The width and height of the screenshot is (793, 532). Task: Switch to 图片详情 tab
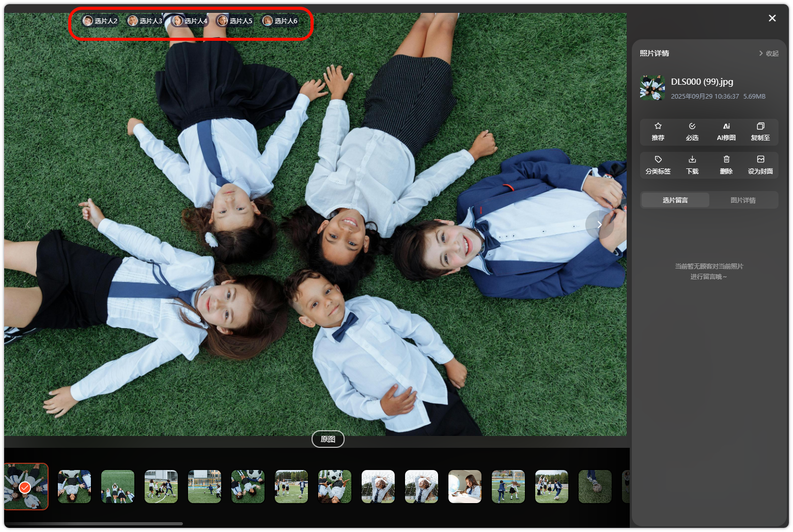[743, 200]
